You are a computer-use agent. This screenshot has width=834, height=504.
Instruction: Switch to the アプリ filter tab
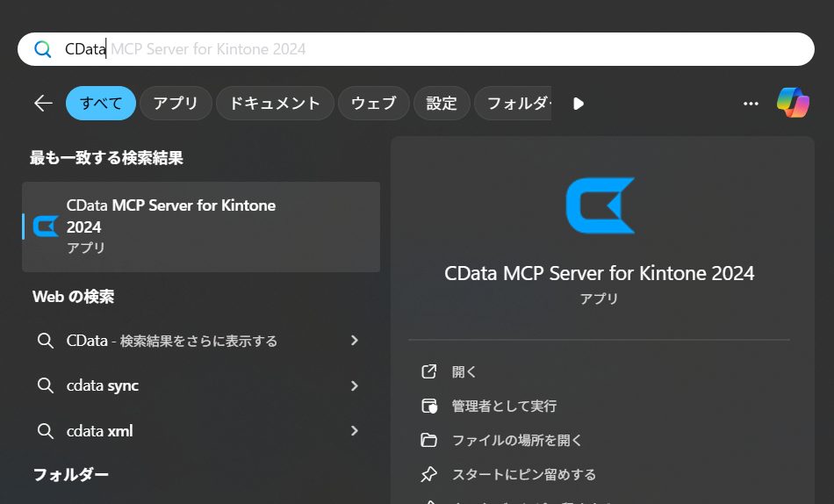[176, 104]
